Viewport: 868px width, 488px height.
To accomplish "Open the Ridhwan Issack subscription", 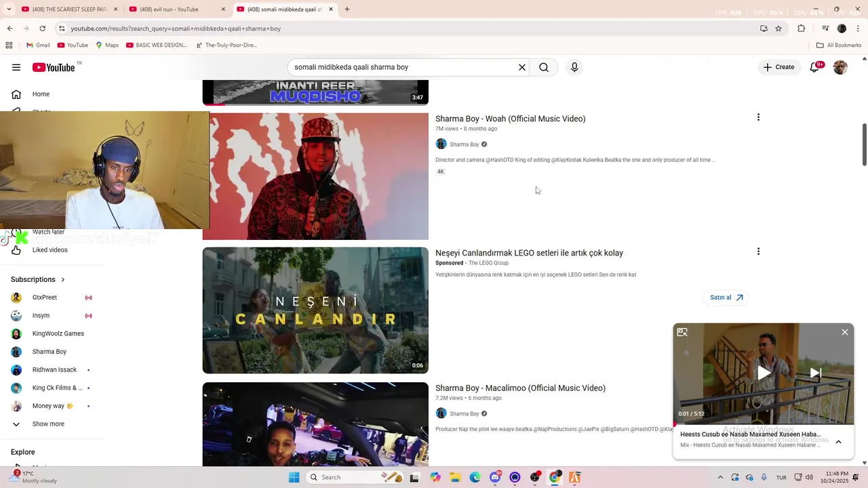I will pyautogui.click(x=53, y=370).
